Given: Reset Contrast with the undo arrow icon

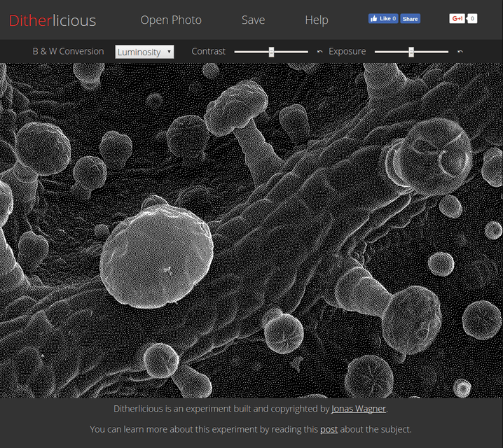Looking at the screenshot, I should pos(319,52).
